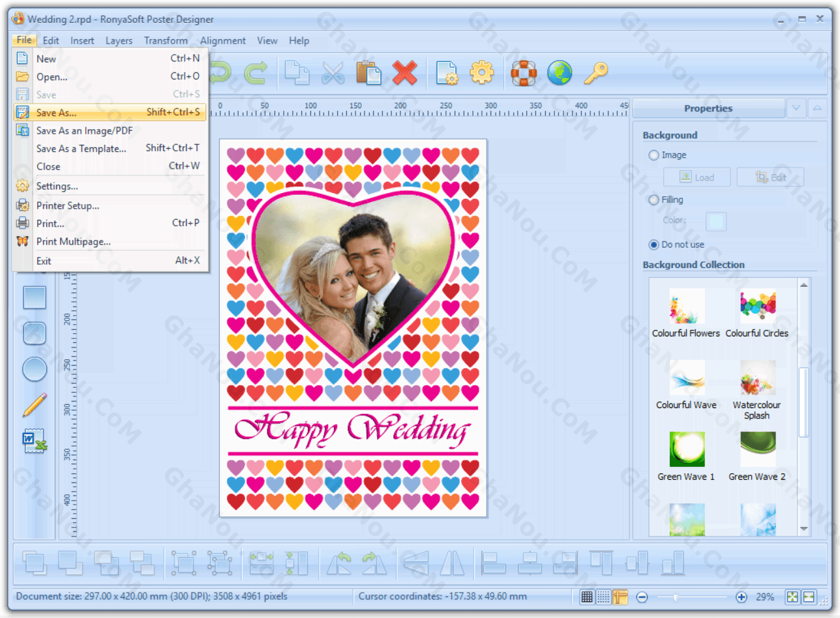Click the Align left edges icon
The width and height of the screenshot is (840, 618).
pos(494,563)
